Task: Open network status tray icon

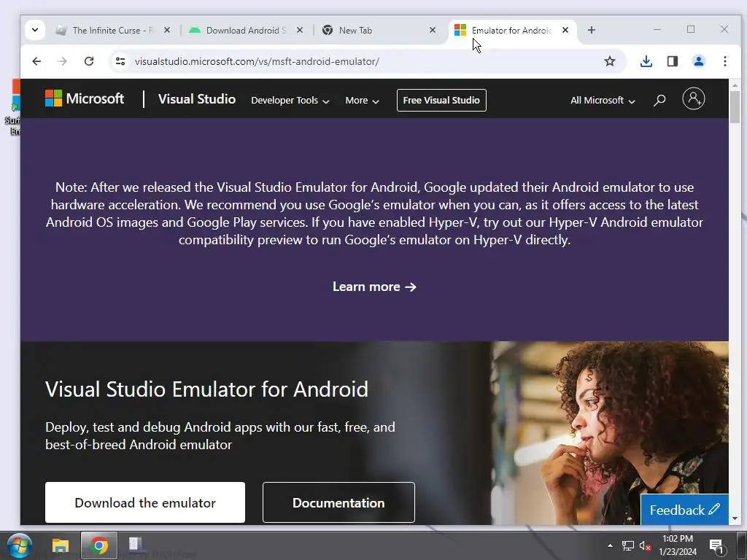Action: 628,545
